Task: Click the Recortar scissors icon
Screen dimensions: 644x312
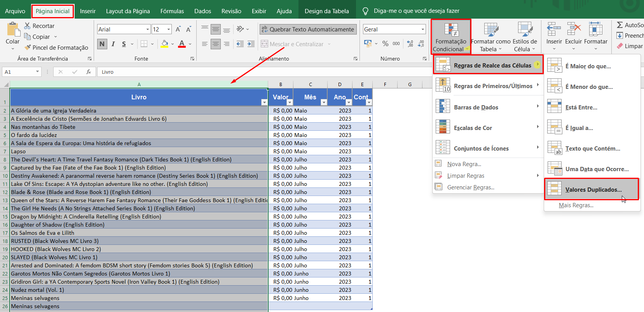Action: tap(27, 26)
